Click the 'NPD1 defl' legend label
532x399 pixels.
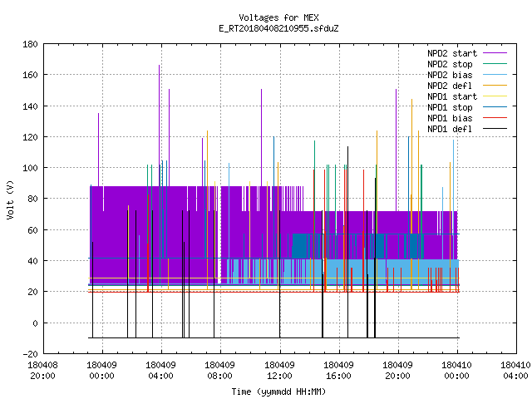pos(450,130)
